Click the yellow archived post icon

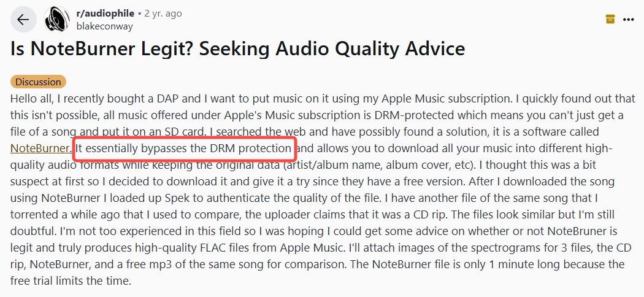(x=610, y=19)
